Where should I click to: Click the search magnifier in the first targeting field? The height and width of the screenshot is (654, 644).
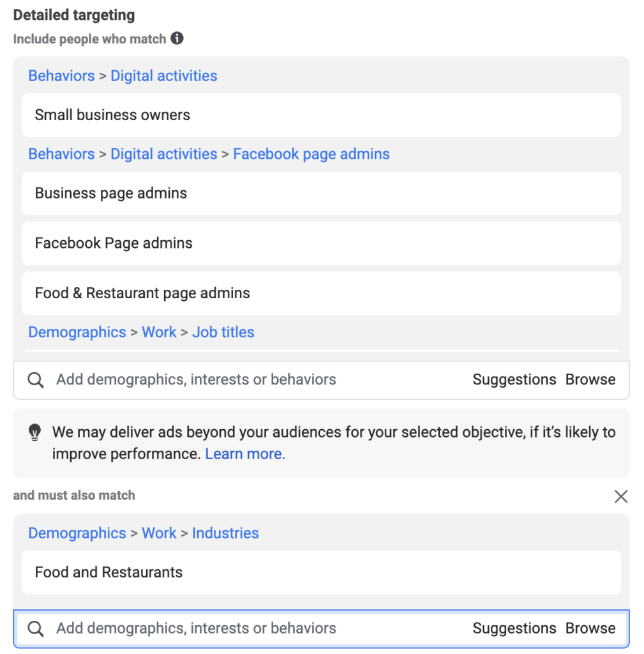tap(36, 380)
